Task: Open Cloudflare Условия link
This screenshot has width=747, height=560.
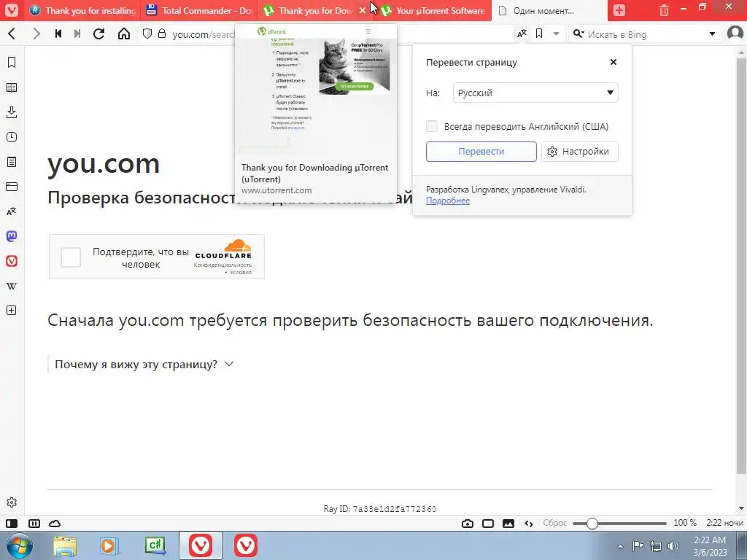Action: tap(241, 273)
